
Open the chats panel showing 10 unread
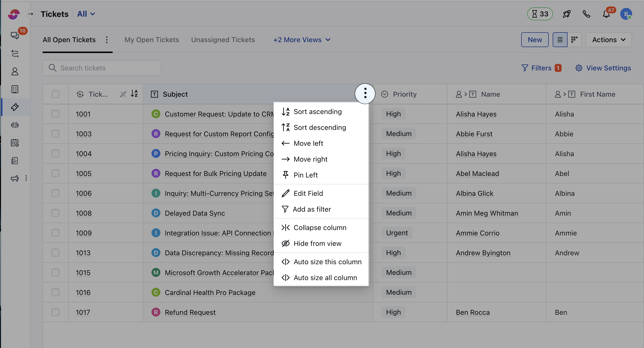point(15,35)
